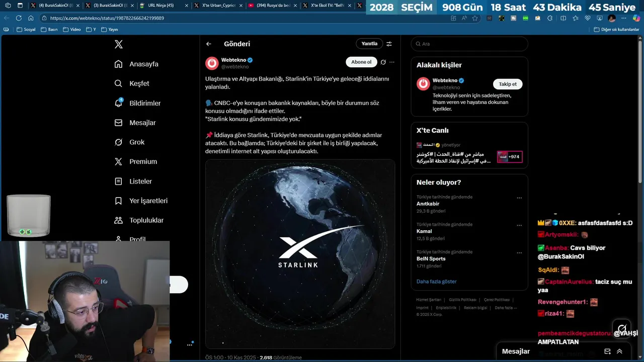Click the Grok floating button above Mesajlar drawer

pyautogui.click(x=622, y=328)
